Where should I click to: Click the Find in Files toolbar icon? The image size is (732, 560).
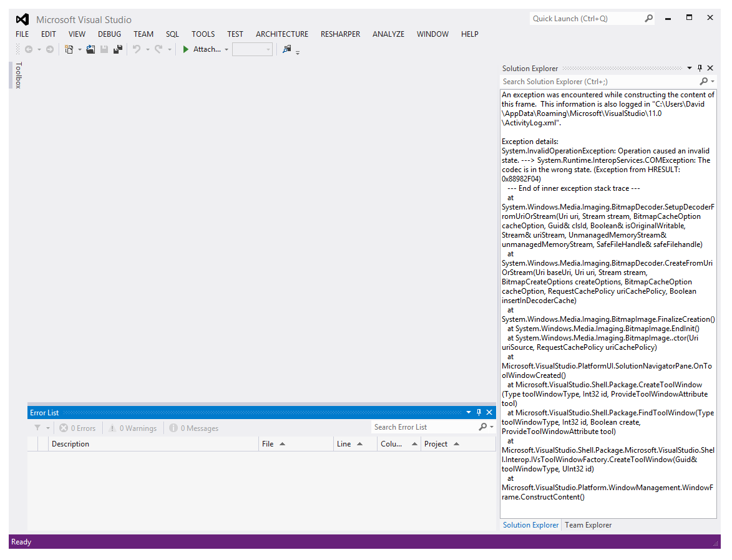(x=286, y=49)
